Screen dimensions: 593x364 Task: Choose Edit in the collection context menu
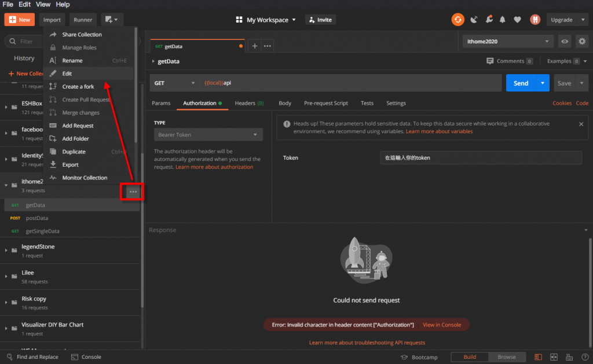tap(89, 73)
